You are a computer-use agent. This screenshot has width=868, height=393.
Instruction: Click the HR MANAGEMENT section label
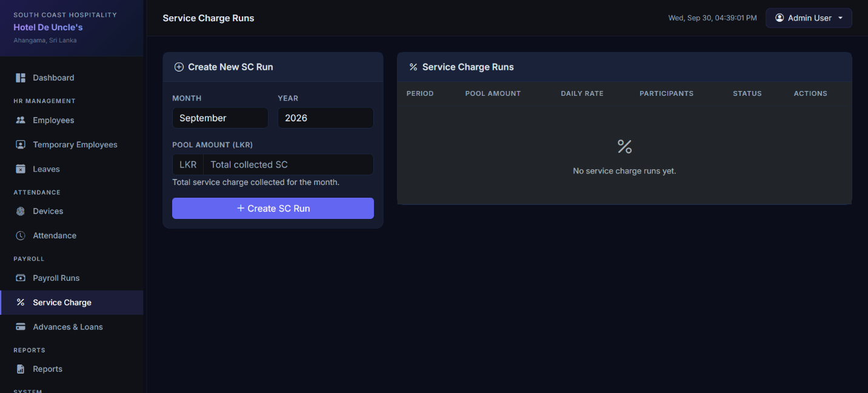click(x=45, y=101)
